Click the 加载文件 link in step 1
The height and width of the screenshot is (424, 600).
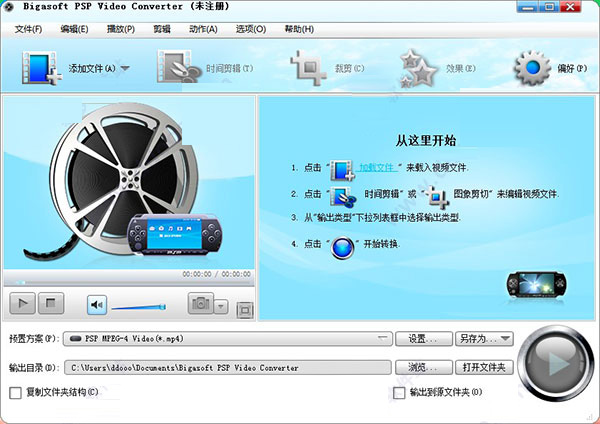(377, 168)
